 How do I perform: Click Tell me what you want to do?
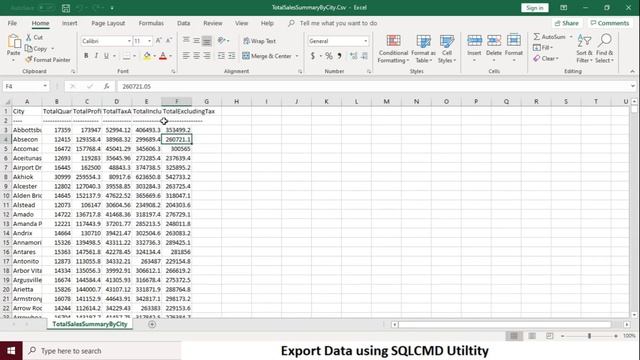(x=338, y=23)
